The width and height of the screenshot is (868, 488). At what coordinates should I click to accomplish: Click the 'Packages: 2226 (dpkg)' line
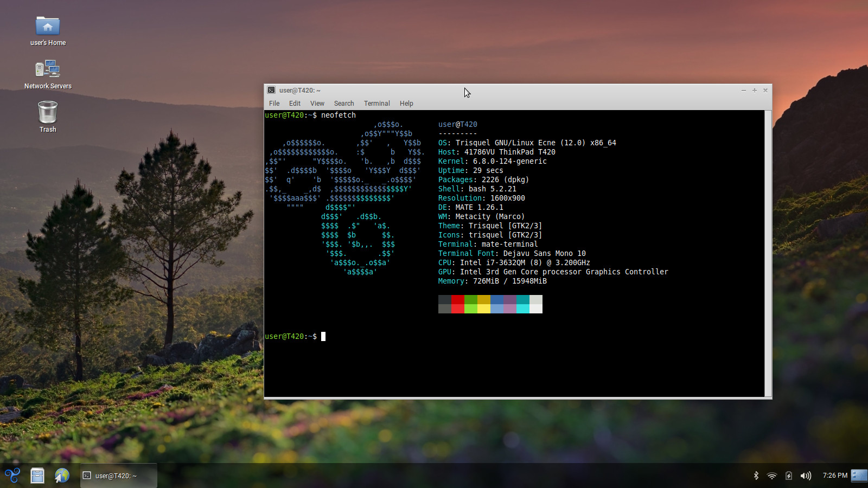click(x=484, y=179)
